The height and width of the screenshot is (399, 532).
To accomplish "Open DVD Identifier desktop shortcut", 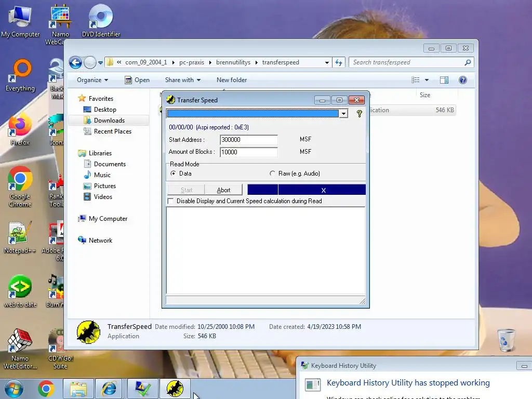I will point(101,21).
